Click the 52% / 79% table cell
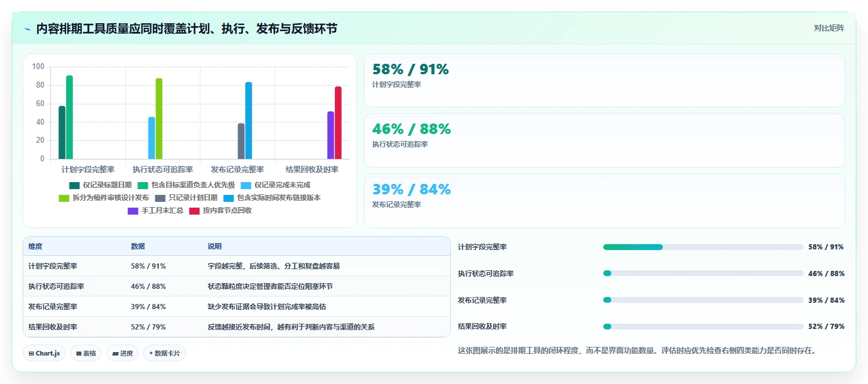This screenshot has width=868, height=384. (148, 327)
